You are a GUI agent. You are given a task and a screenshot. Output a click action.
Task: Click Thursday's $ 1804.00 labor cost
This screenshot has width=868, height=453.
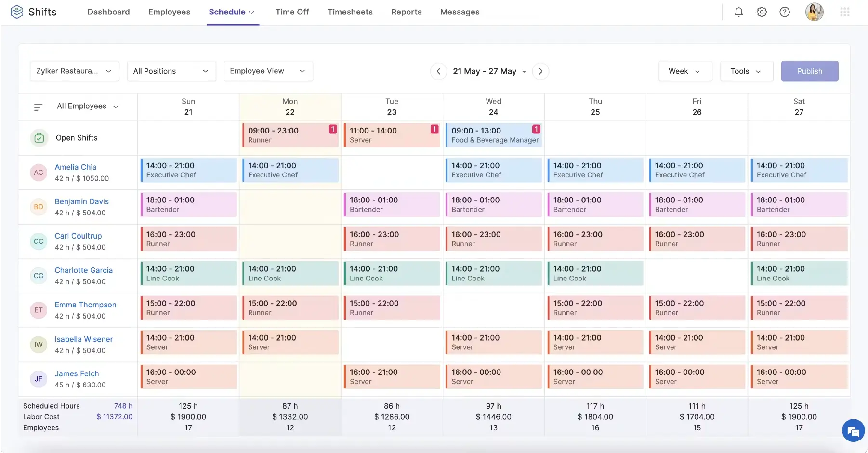click(595, 417)
